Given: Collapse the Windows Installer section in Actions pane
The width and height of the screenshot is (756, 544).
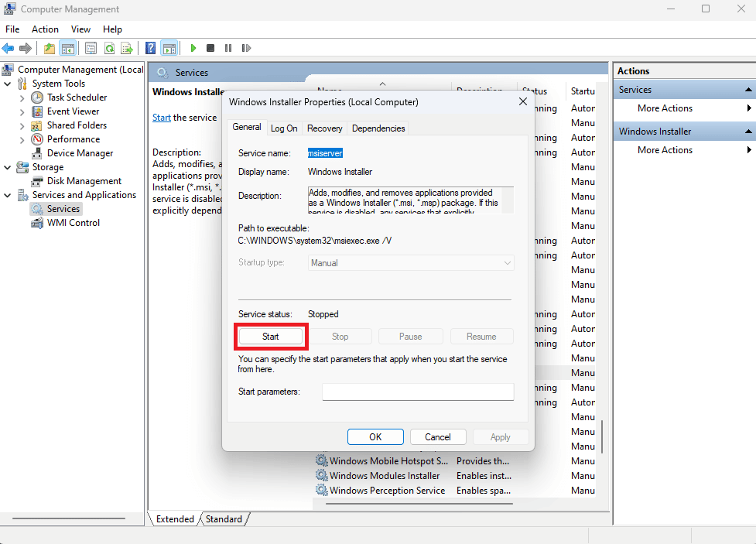Looking at the screenshot, I should click(x=748, y=132).
